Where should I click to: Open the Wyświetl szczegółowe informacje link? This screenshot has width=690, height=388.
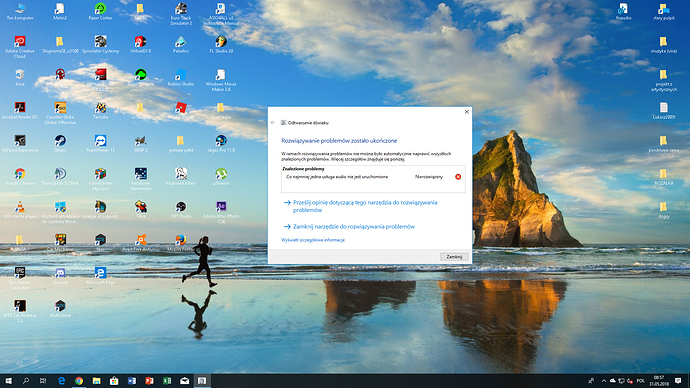coord(313,240)
